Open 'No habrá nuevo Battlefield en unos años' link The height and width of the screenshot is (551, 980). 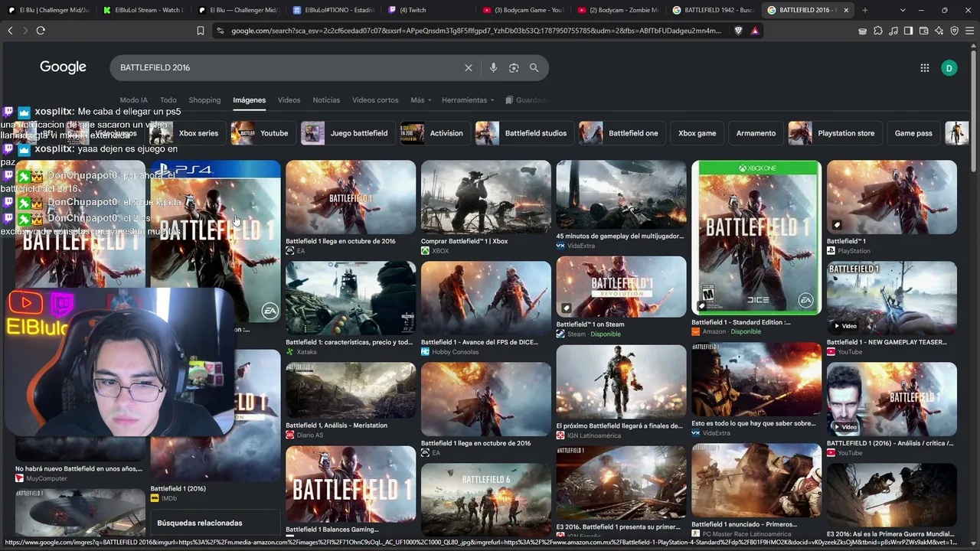point(79,468)
